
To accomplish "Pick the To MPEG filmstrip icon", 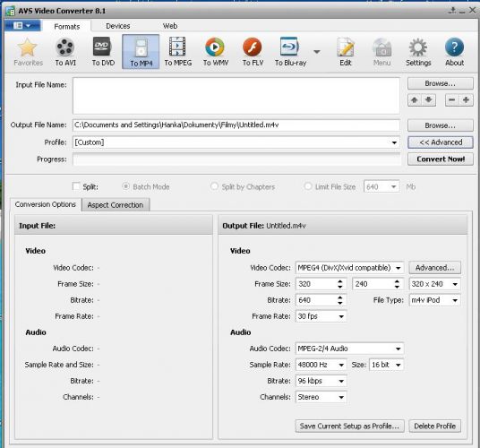I will (x=178, y=52).
